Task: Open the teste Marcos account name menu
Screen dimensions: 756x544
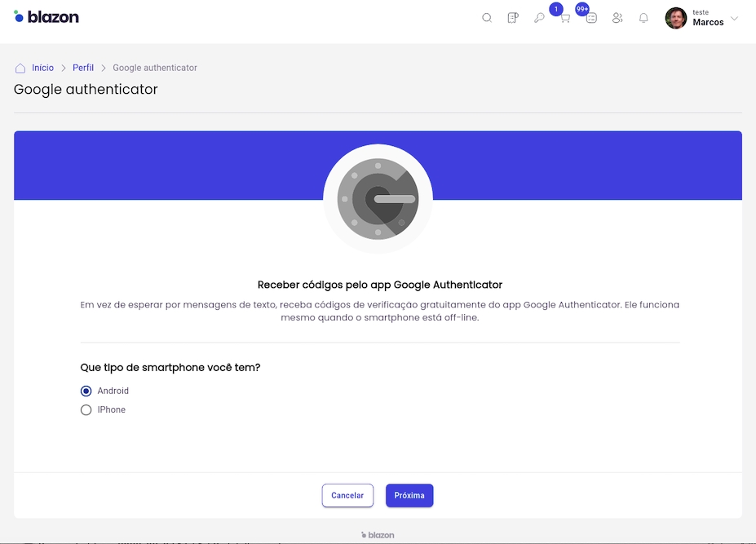Action: 707,18
